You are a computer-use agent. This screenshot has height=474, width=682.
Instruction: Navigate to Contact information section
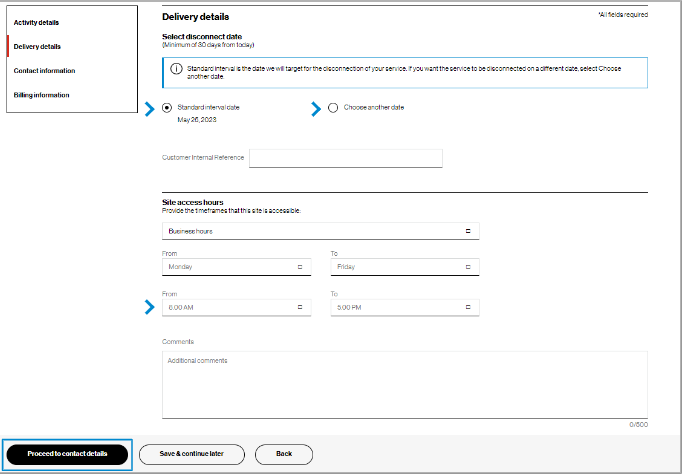coord(44,70)
